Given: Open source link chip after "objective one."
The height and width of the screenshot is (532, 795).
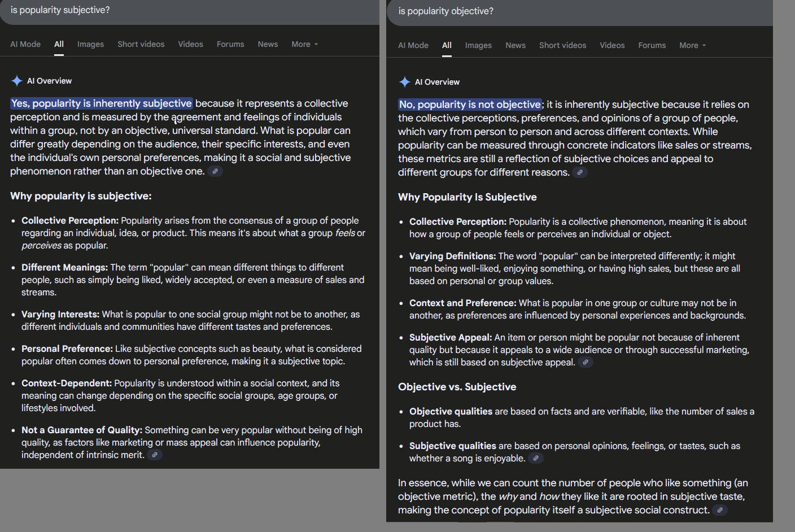Looking at the screenshot, I should pos(215,171).
